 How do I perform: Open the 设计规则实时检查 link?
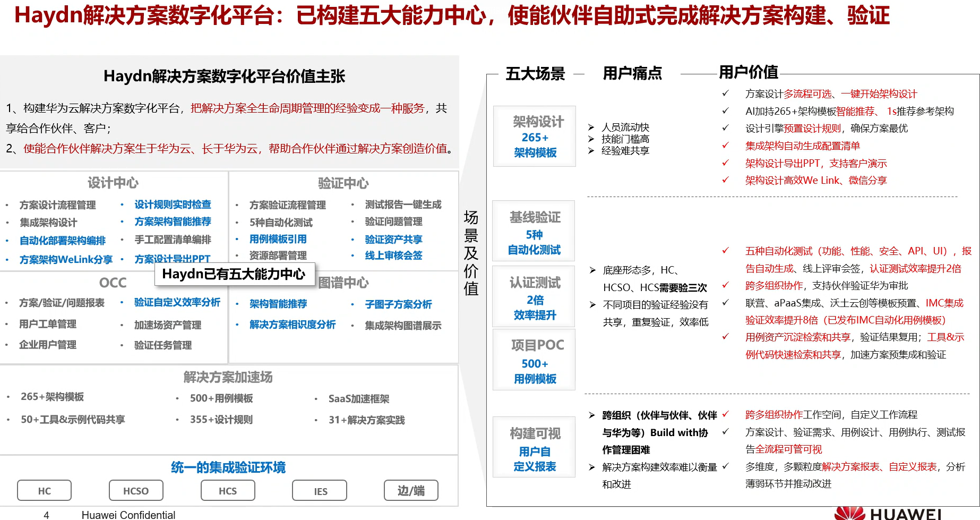173,204
